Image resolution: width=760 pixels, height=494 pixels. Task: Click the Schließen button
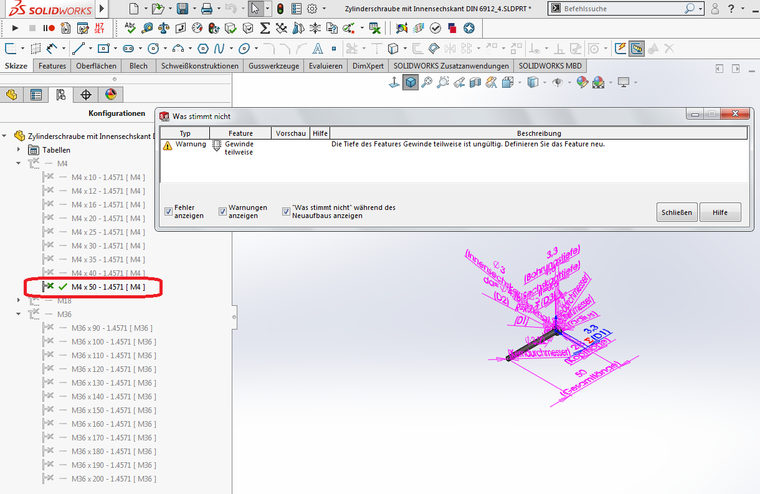click(x=677, y=212)
